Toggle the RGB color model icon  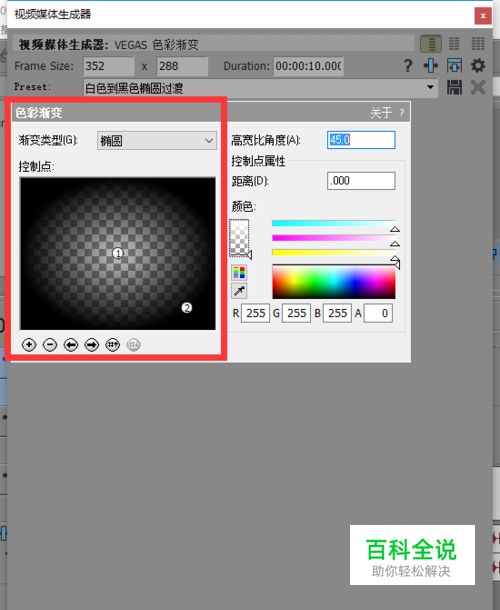pos(239,273)
